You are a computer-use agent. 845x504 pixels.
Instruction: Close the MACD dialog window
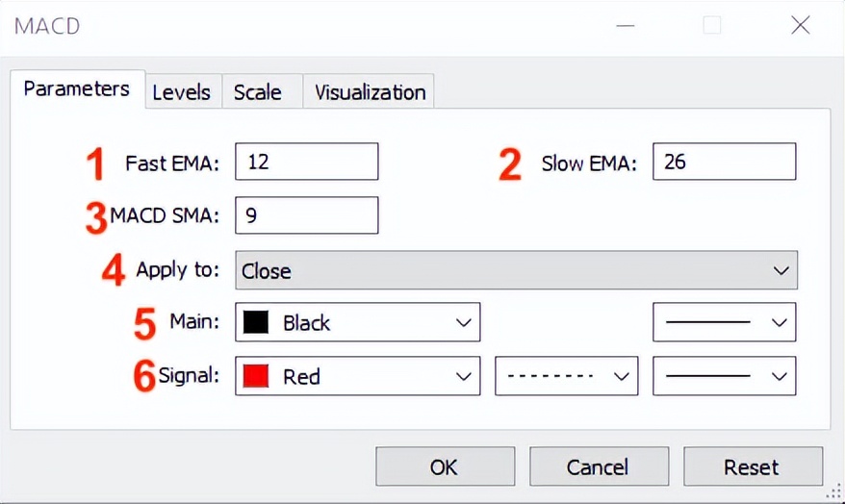pos(800,26)
